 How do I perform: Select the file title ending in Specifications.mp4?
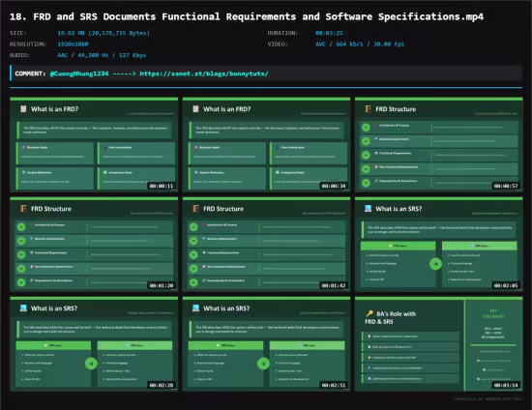click(x=247, y=16)
